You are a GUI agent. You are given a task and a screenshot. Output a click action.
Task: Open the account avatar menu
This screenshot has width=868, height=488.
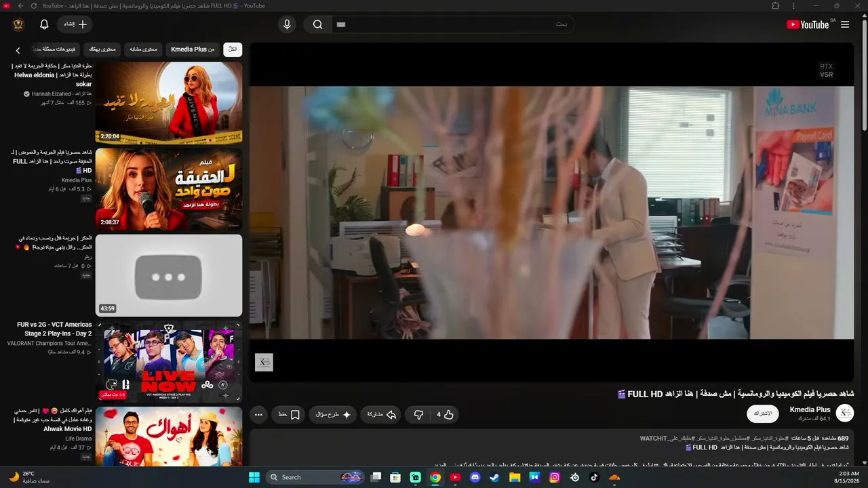(x=18, y=24)
